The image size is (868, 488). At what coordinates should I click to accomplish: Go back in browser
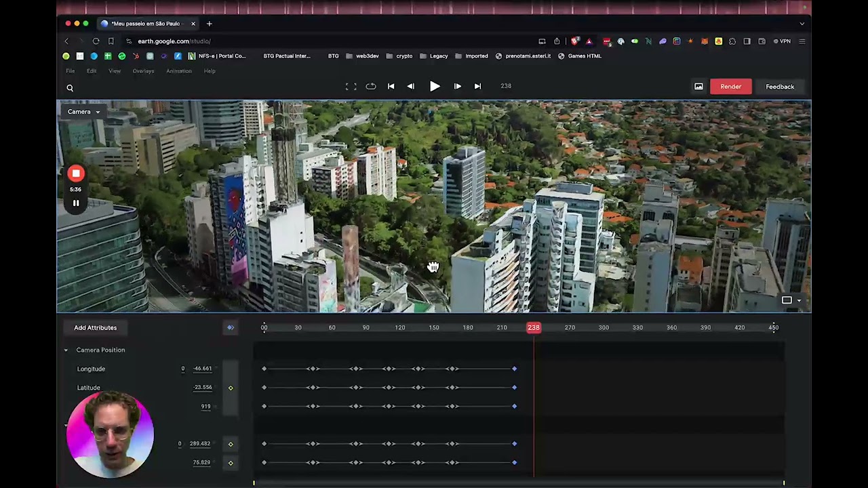tap(66, 41)
